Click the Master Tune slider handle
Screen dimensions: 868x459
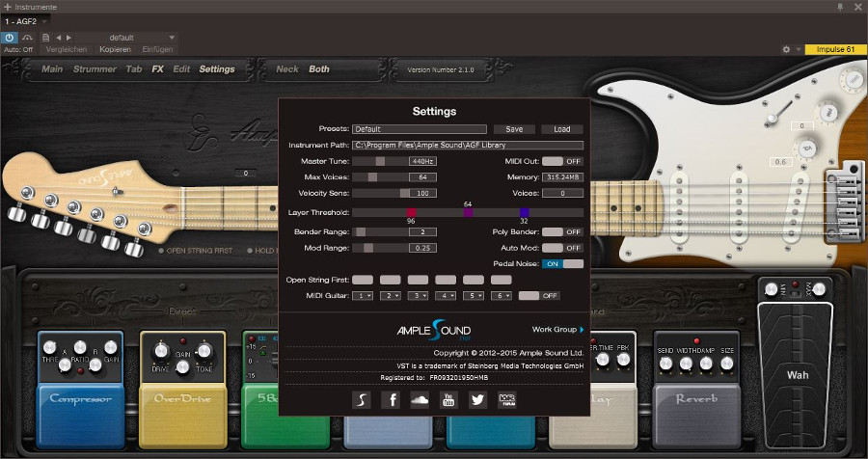click(380, 161)
